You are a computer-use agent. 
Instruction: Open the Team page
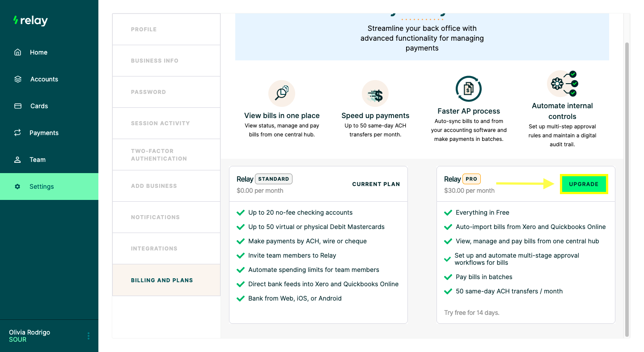coord(49,160)
